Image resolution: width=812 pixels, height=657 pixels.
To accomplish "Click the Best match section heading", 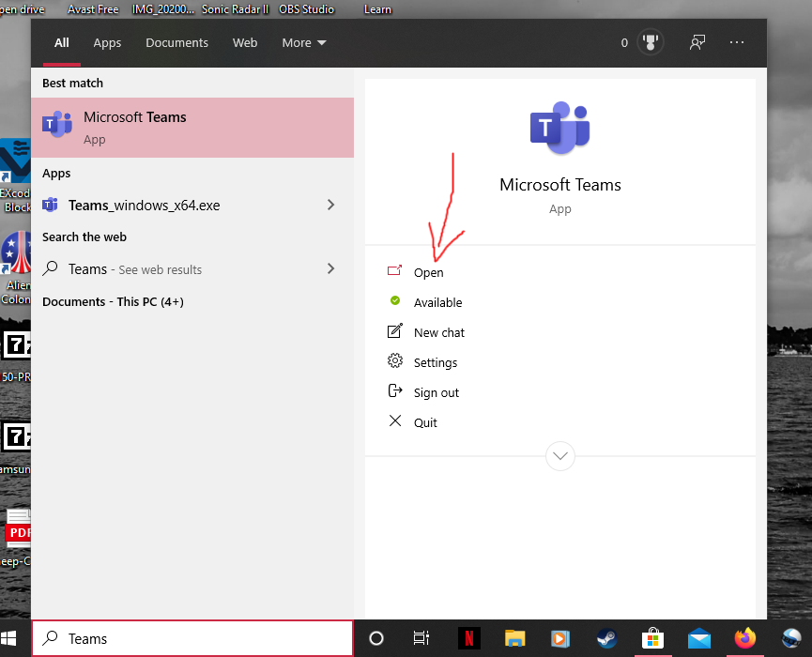I will pos(72,83).
